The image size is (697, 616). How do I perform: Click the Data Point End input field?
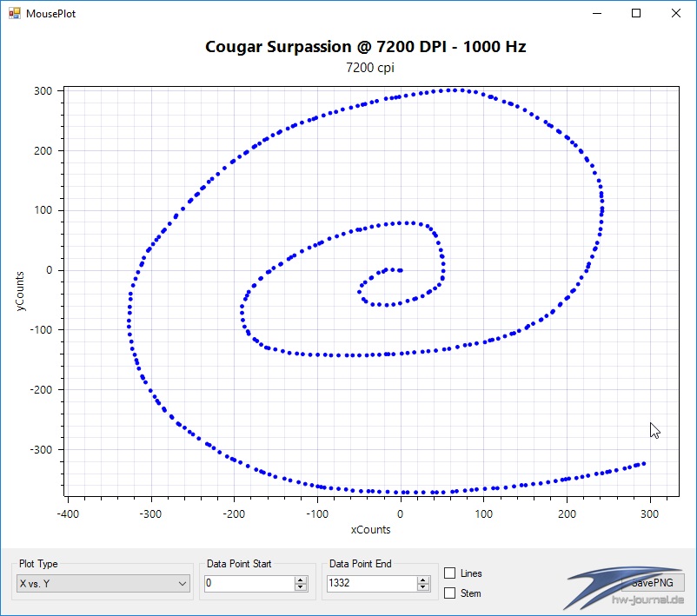pyautogui.click(x=372, y=583)
